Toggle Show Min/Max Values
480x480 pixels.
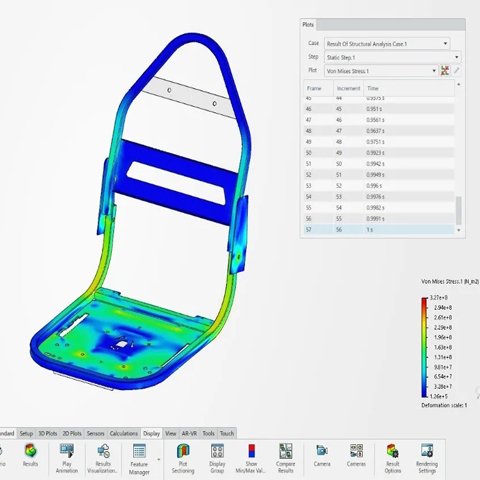251,458
